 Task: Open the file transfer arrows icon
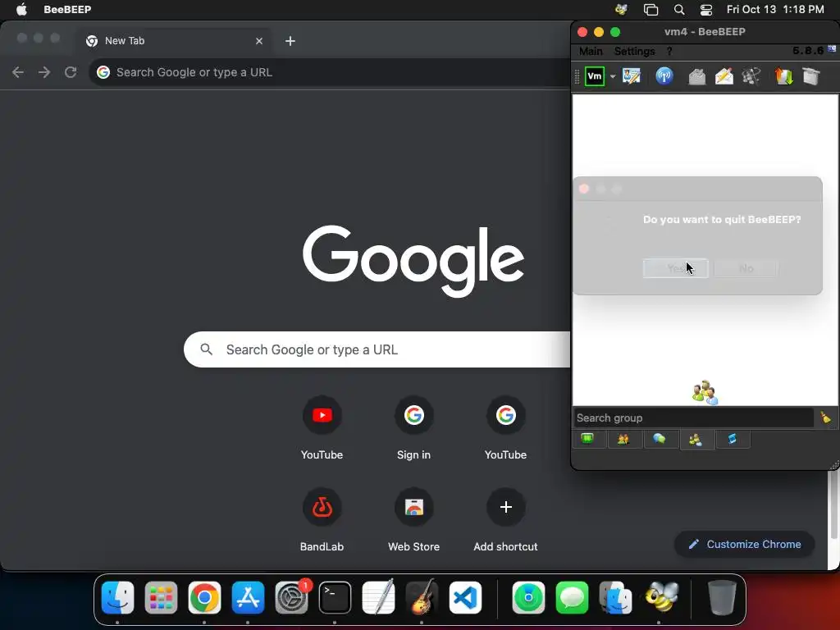[783, 76]
